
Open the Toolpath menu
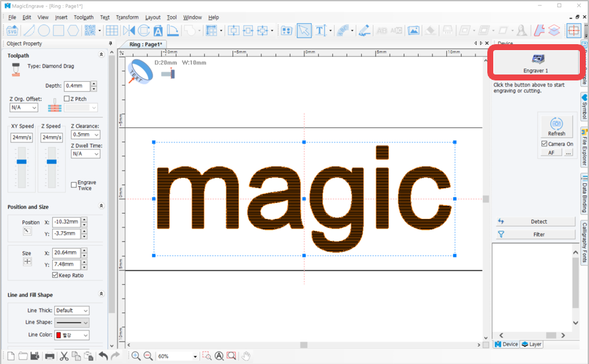pyautogui.click(x=83, y=17)
